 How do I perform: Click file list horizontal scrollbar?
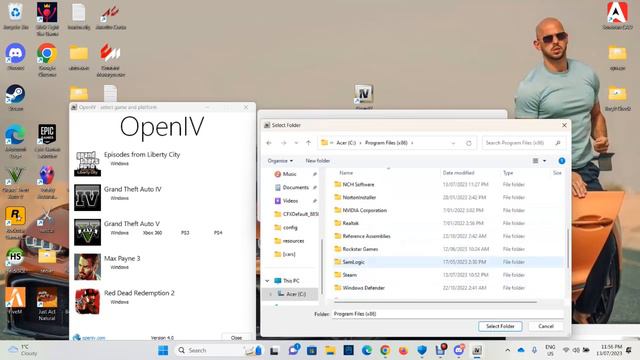click(436, 302)
